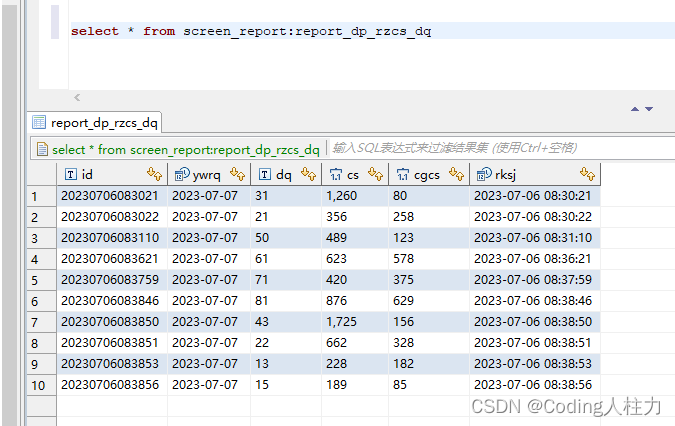Sort by the ywrq column arrows
Image resolution: width=675 pixels, height=426 pixels.
[x=237, y=174]
